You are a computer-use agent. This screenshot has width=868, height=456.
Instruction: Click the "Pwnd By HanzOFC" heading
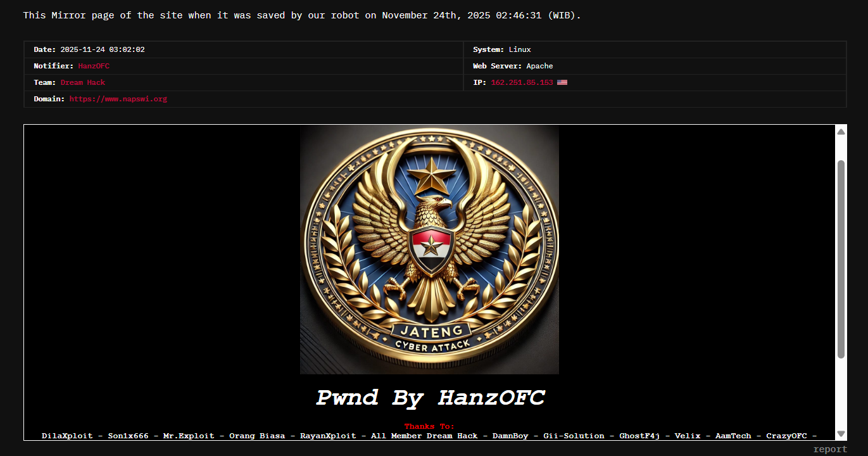point(430,398)
